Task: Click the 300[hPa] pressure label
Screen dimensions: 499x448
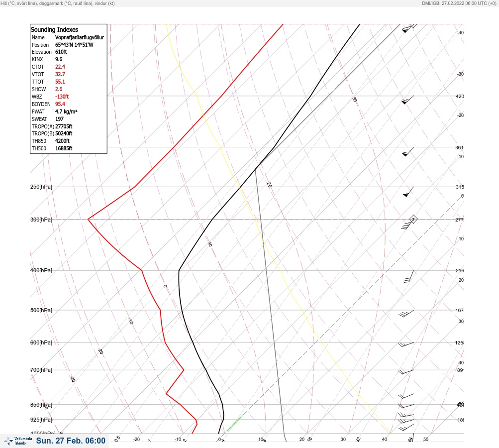Action: click(x=41, y=220)
